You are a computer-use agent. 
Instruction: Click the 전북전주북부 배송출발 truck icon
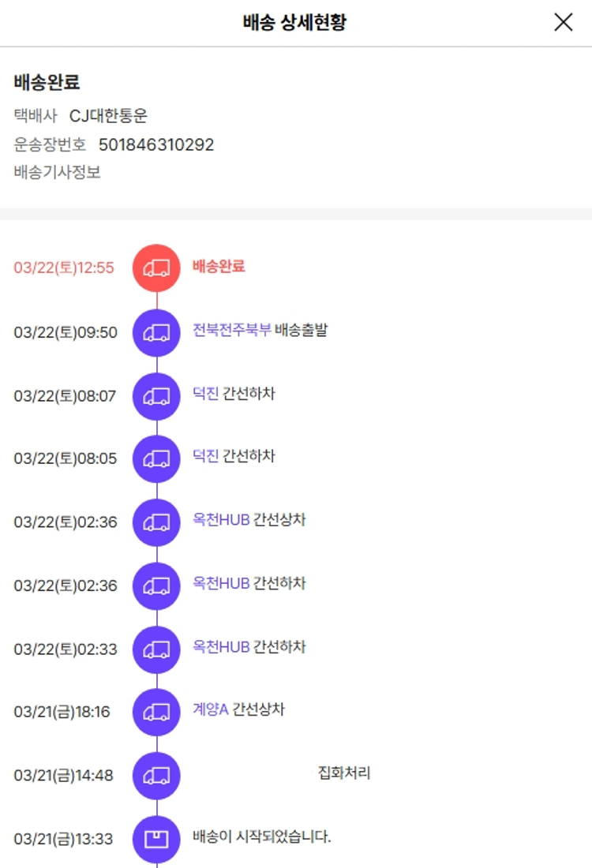(156, 332)
